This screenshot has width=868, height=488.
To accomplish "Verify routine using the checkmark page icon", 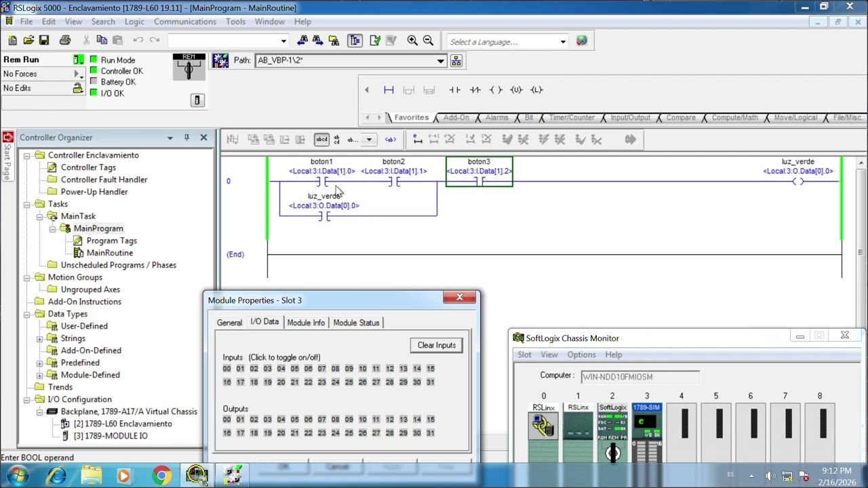I will tap(375, 41).
